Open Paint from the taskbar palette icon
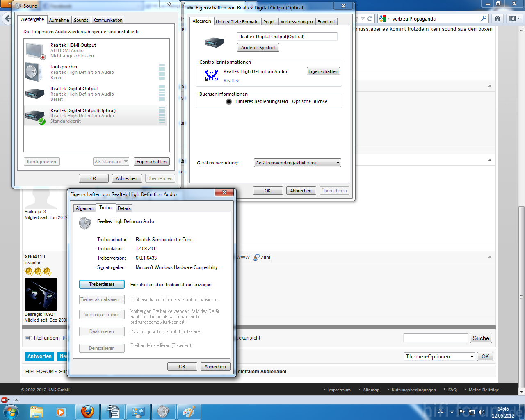This screenshot has width=525, height=420. (189, 411)
